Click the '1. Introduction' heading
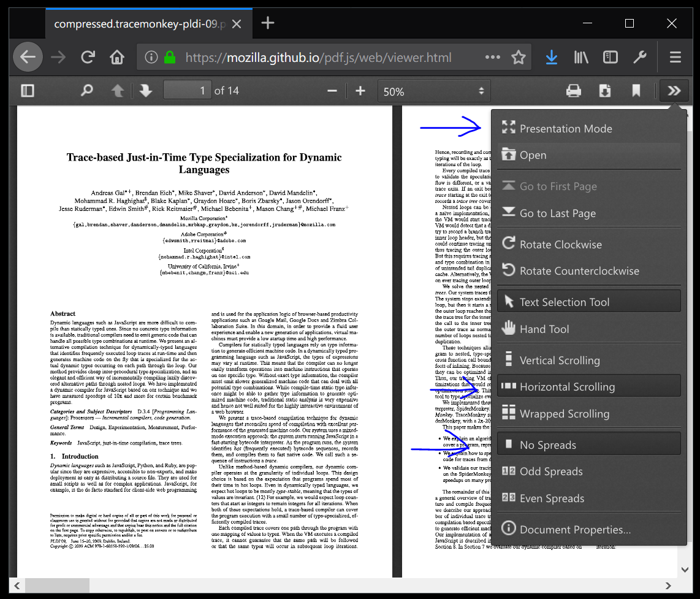This screenshot has height=599, width=700. (x=74, y=456)
